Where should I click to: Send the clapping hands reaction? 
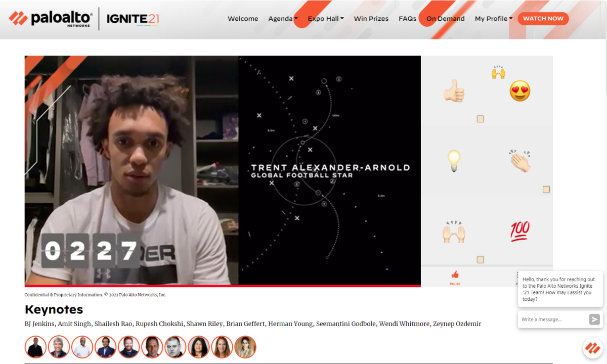pos(520,161)
